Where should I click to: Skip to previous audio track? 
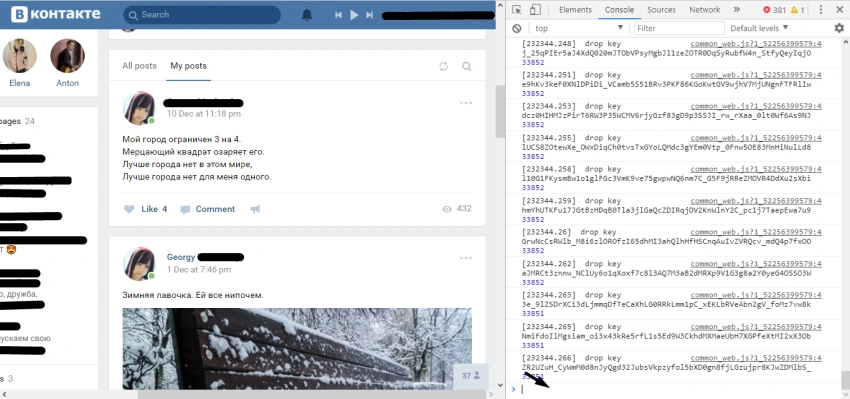tap(338, 15)
